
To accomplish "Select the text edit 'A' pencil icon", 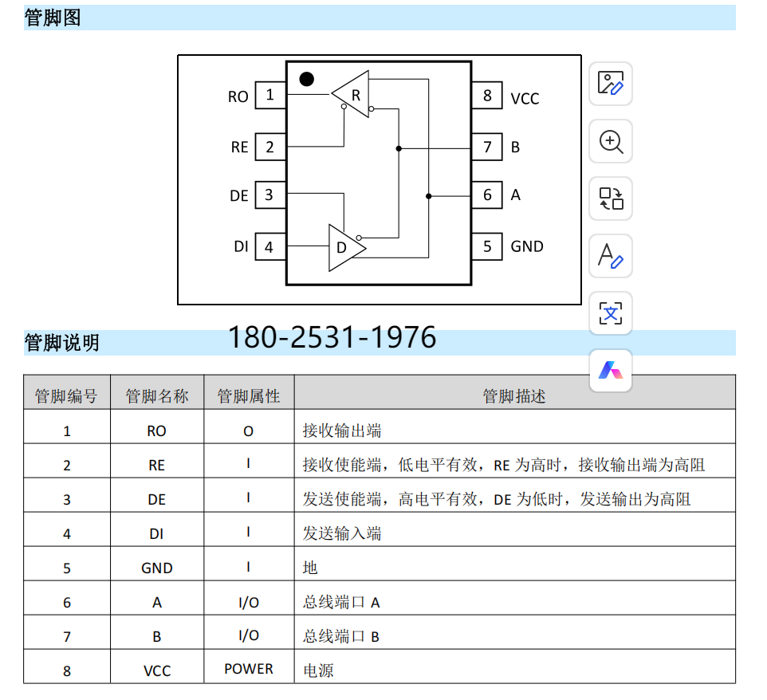I will [x=611, y=256].
